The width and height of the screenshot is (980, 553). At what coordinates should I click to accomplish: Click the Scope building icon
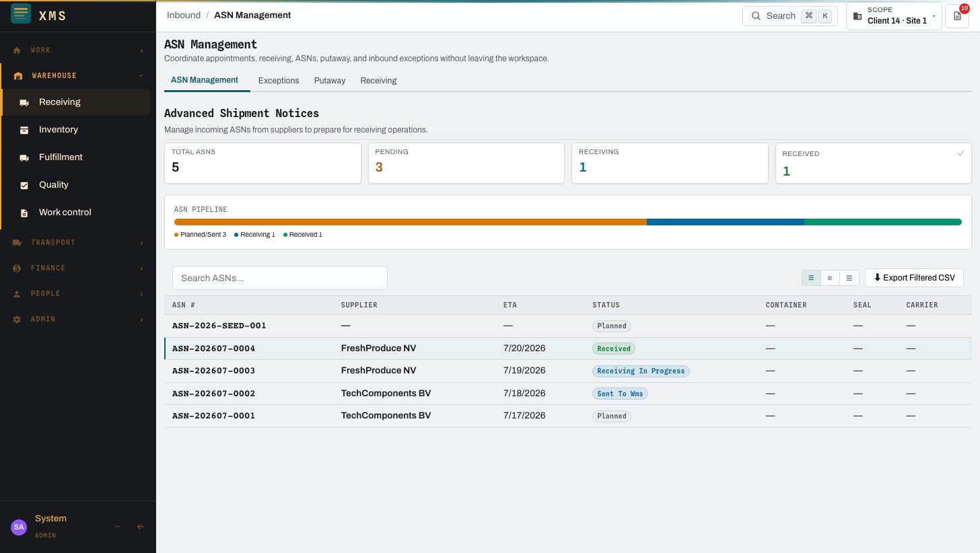click(x=858, y=15)
